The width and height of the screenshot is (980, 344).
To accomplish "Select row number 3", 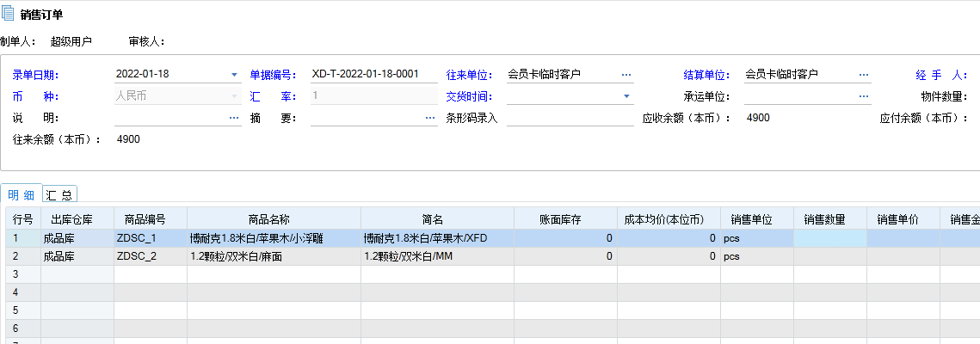I will click(x=23, y=274).
